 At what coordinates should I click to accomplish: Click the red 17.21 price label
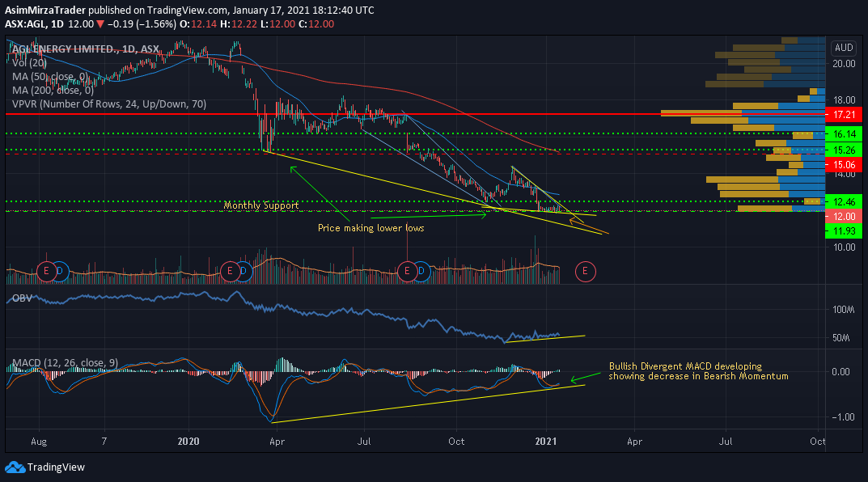tap(844, 115)
